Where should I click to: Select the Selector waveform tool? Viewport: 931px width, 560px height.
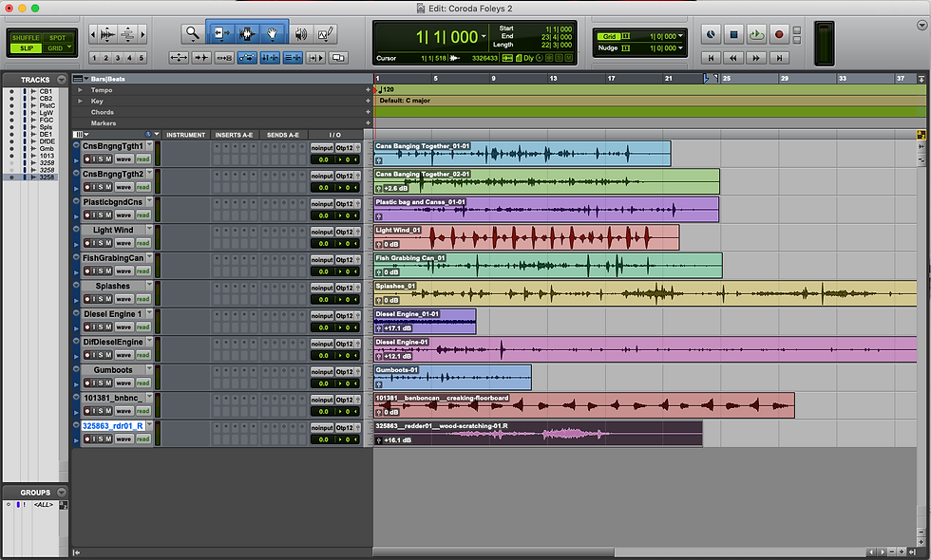click(x=246, y=33)
